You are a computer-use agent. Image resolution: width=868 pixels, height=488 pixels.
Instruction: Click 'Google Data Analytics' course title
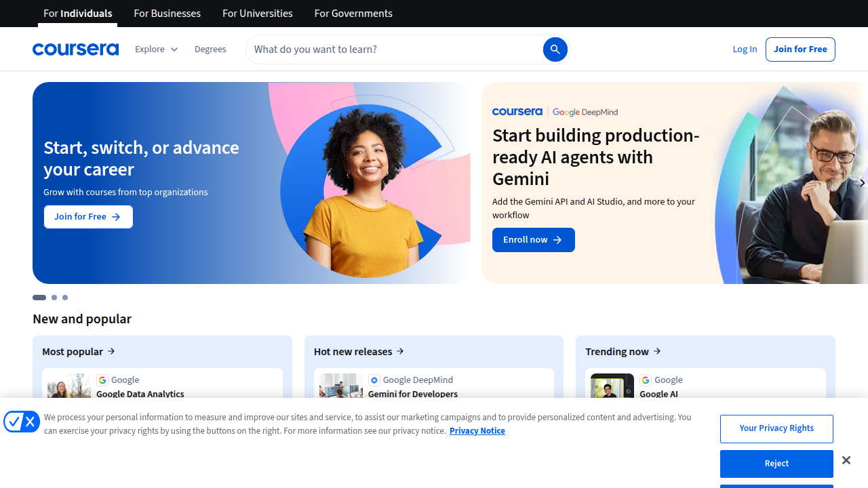pyautogui.click(x=140, y=394)
